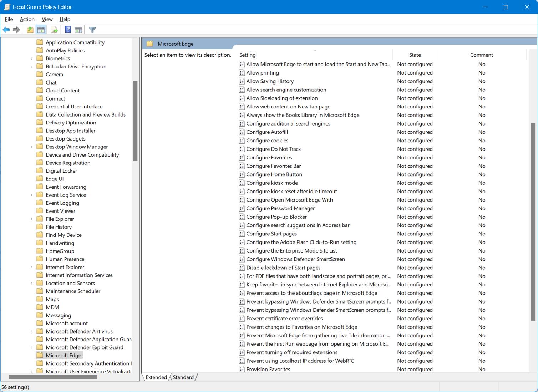
Task: Select Cloud Content in the tree
Action: pyautogui.click(x=63, y=91)
